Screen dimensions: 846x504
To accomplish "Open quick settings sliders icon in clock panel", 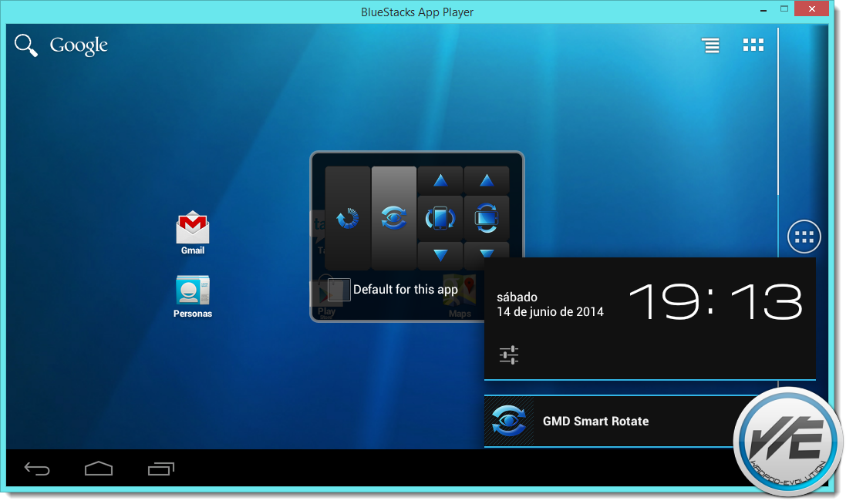I will 509,354.
